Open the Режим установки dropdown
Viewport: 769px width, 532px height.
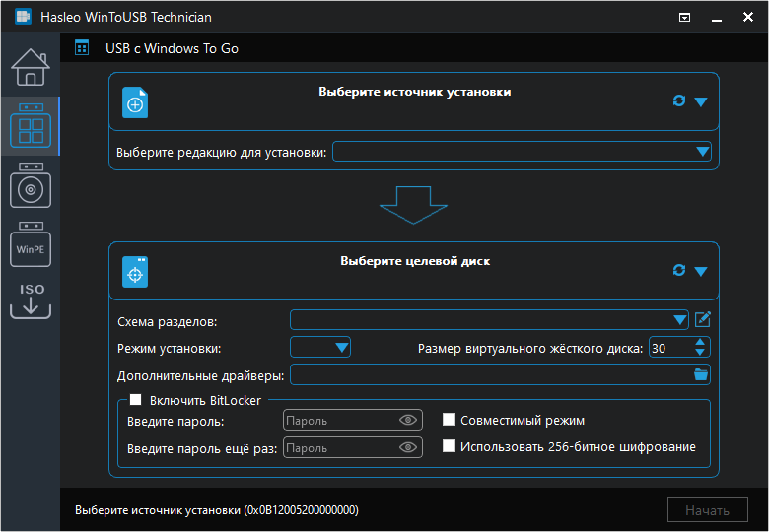tap(341, 347)
